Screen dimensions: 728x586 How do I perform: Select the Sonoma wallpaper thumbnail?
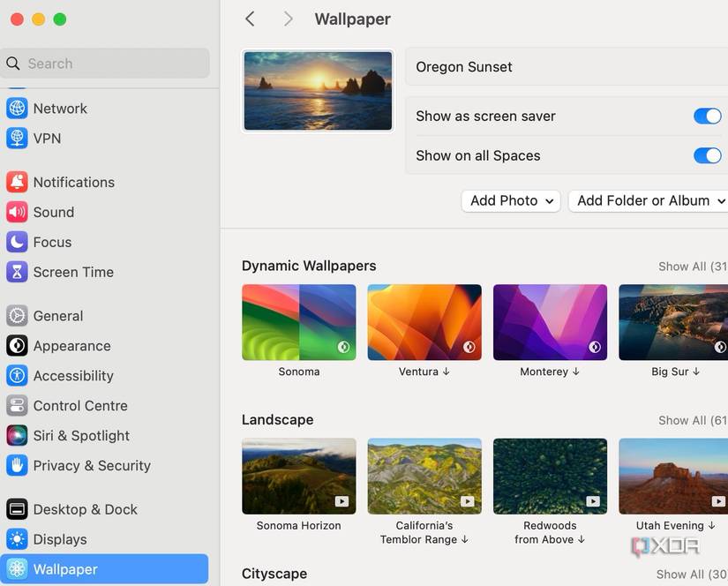tap(298, 321)
